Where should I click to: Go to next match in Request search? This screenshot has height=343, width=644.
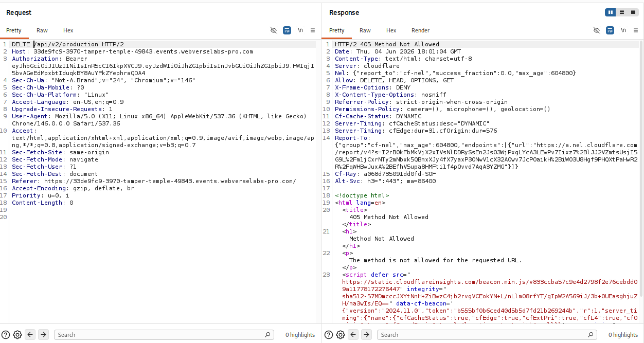click(x=43, y=335)
